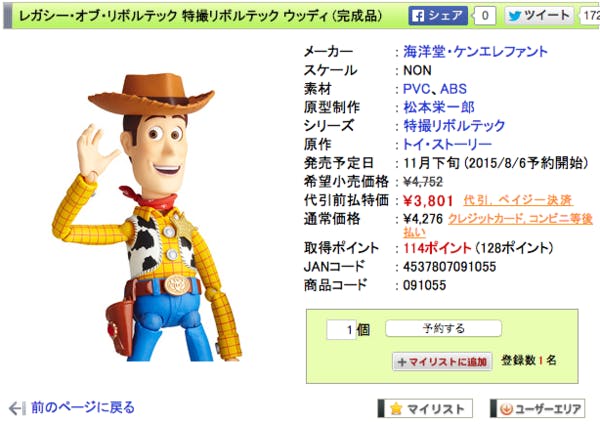This screenshot has width=600, height=424.
Task: Click the star icon on マイリスト
Action: point(396,409)
